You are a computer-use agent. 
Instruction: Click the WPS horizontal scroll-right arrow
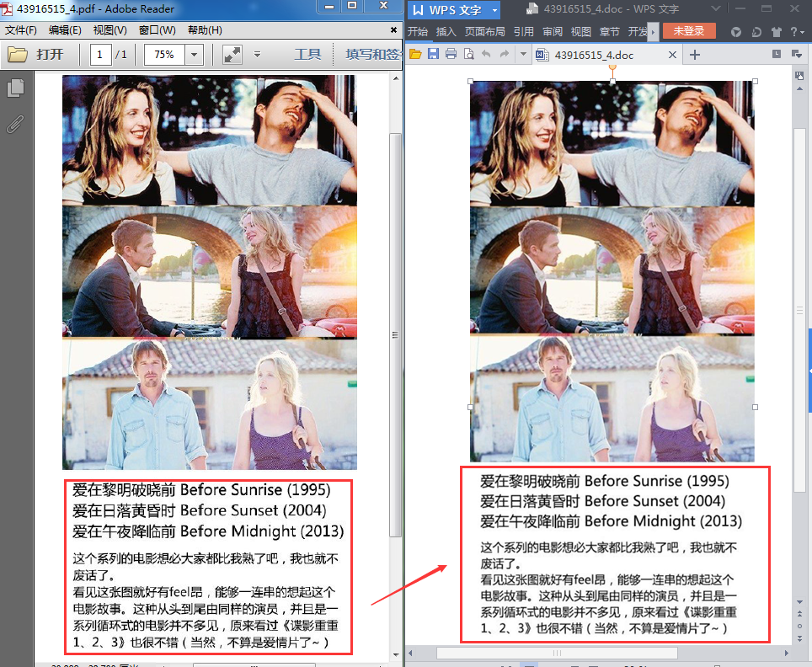[x=787, y=653]
